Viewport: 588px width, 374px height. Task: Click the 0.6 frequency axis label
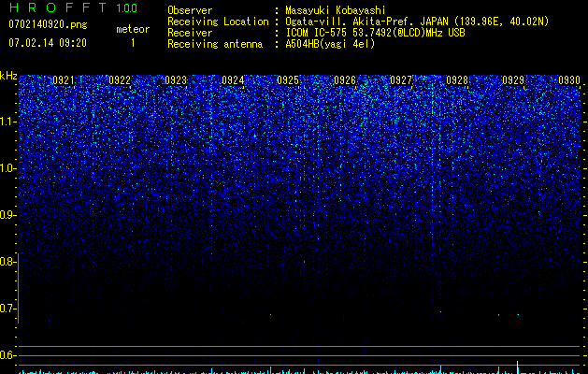(x=8, y=355)
